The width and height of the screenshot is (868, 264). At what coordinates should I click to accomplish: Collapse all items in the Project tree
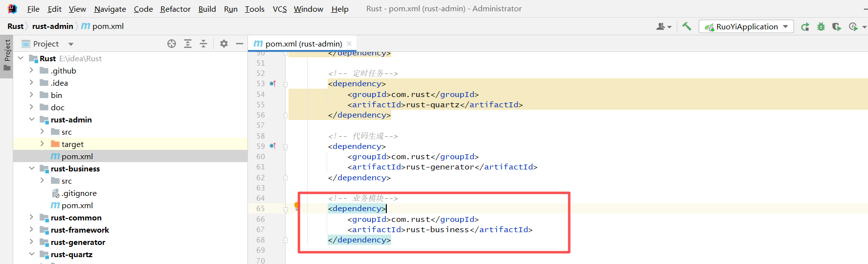(x=203, y=44)
